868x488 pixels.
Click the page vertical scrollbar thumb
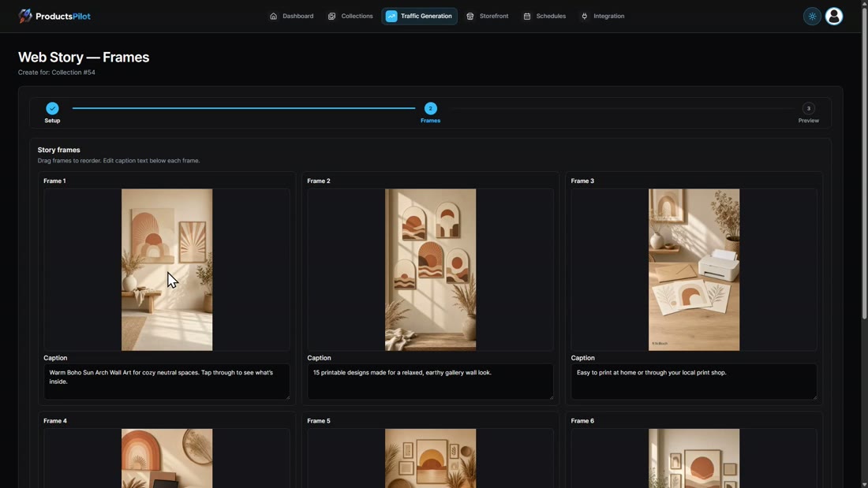point(864,163)
